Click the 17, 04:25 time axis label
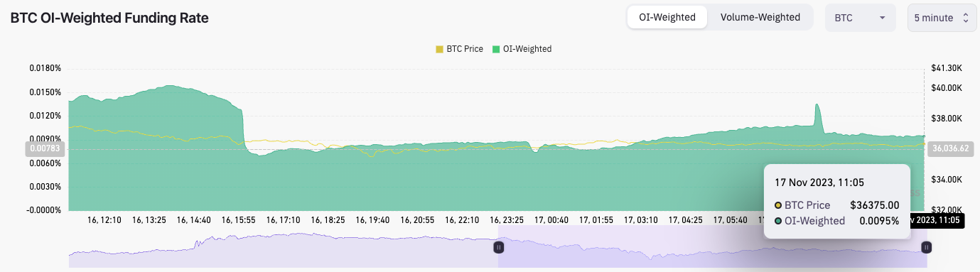Screen dimensions: 980x272 686,220
